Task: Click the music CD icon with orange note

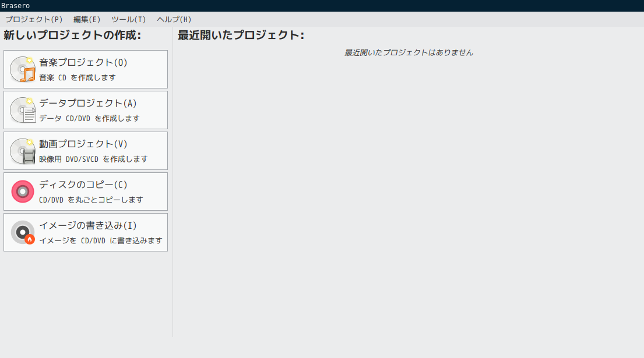Action: 23,69
